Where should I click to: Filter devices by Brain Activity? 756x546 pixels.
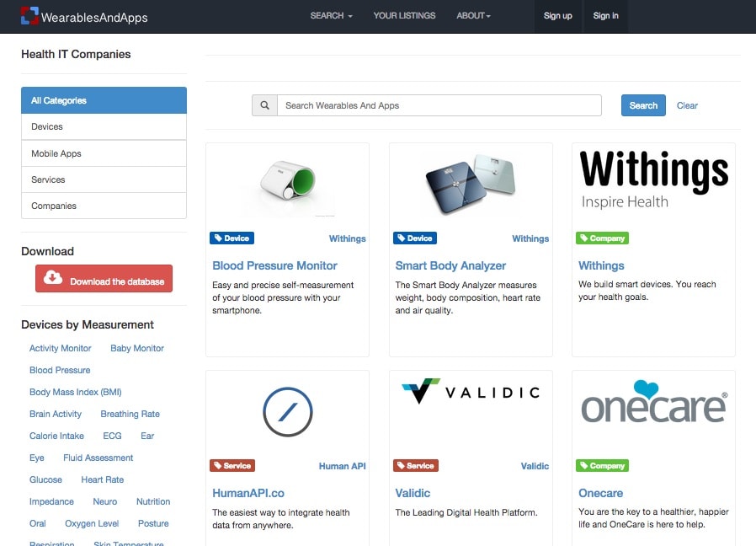pyautogui.click(x=56, y=415)
